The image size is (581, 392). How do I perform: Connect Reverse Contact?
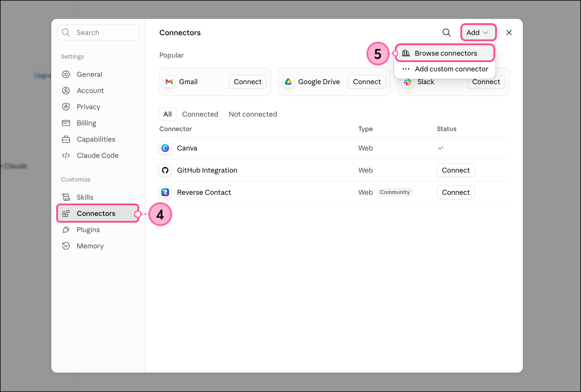tap(456, 192)
